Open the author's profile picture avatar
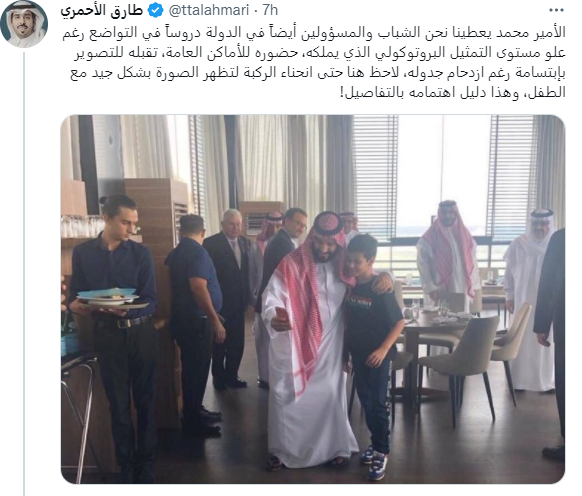Viewport: 582px width, 496px height. [x=24, y=24]
